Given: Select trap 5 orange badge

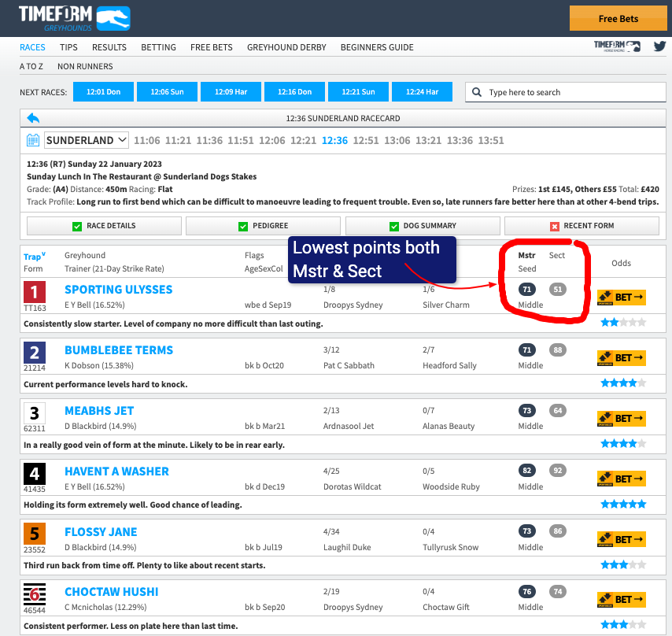Looking at the screenshot, I should (35, 534).
